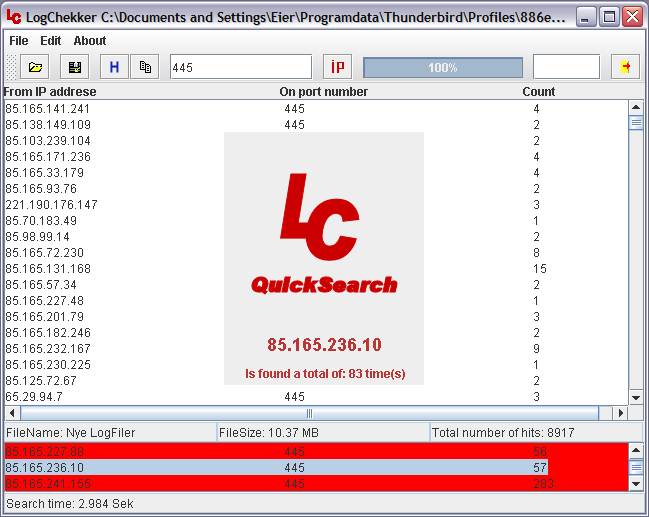Select row 85.165.131.168
The height and width of the screenshot is (517, 649).
[x=316, y=269]
